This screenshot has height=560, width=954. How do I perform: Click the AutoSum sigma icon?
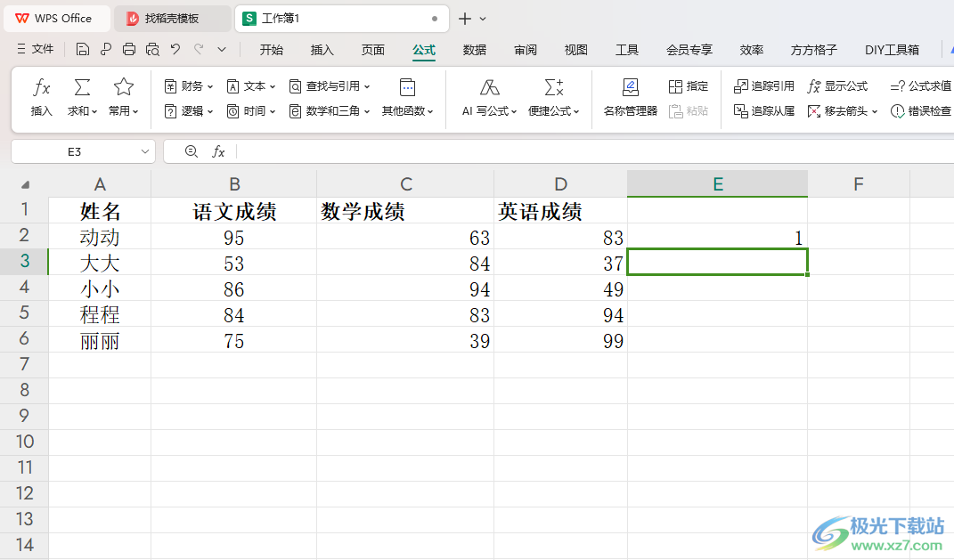click(x=82, y=87)
